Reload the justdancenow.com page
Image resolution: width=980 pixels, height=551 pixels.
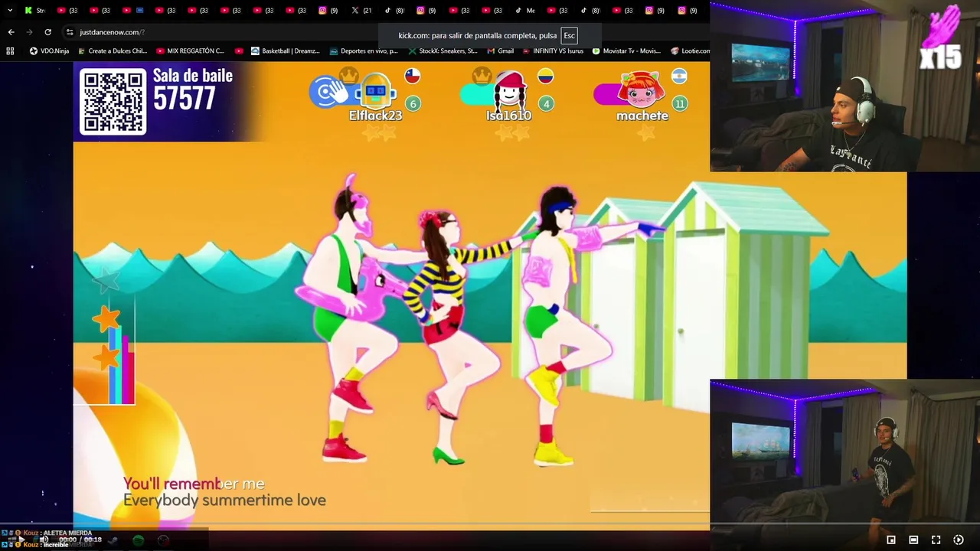[47, 32]
